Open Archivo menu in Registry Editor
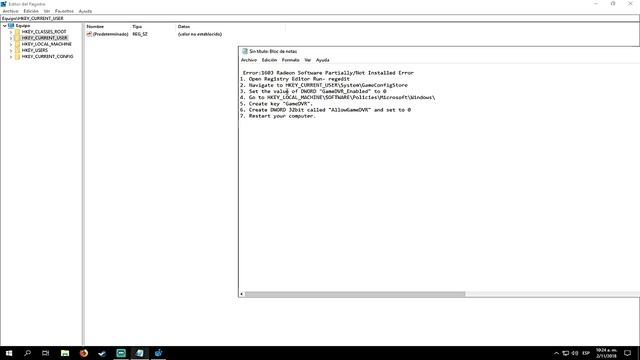 pos(10,11)
